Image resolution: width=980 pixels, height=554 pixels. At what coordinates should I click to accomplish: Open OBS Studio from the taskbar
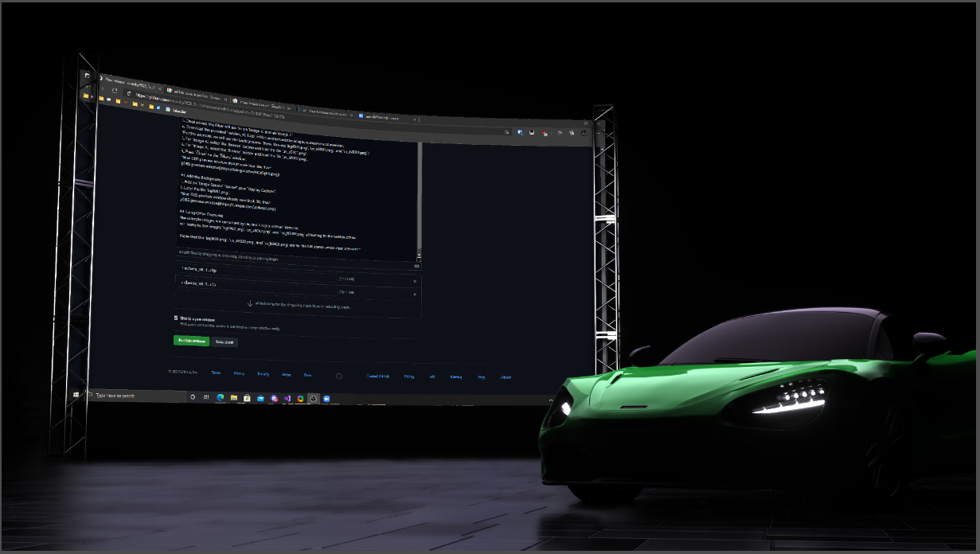coord(314,399)
